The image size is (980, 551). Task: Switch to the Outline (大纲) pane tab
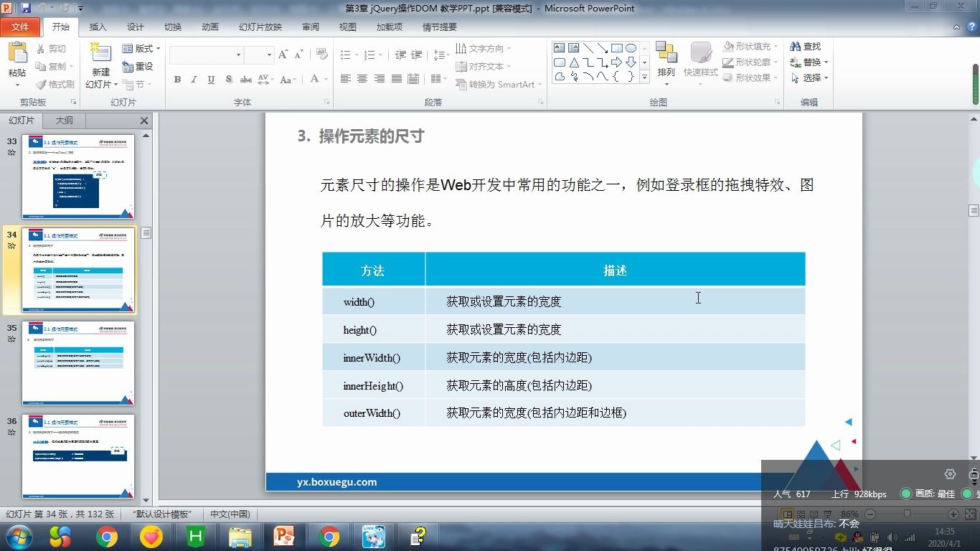(65, 121)
